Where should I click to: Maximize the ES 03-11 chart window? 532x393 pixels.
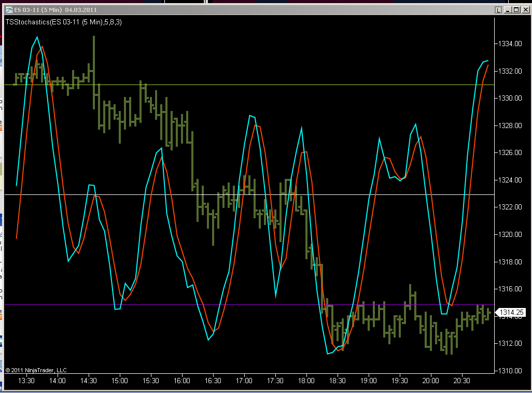point(516,10)
